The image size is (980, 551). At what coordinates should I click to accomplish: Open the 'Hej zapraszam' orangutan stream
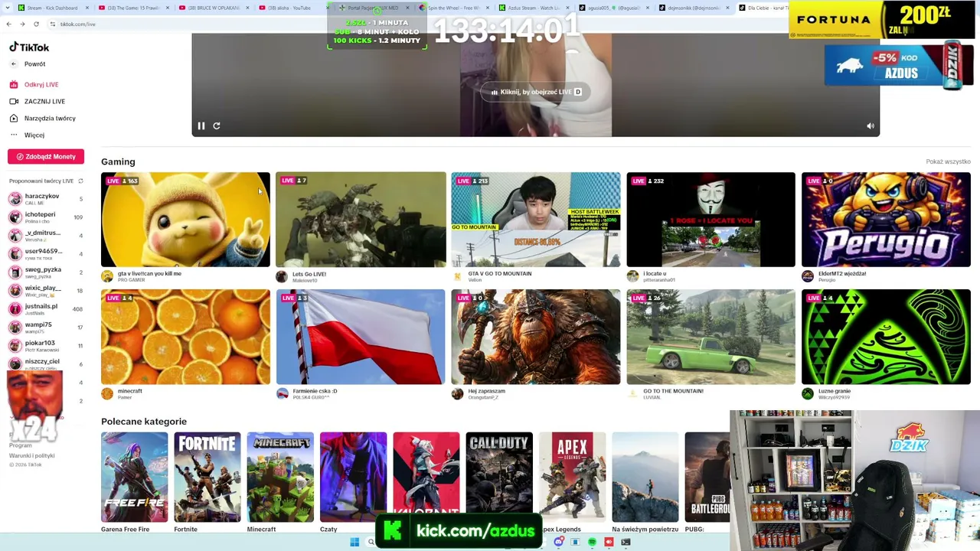[535, 337]
